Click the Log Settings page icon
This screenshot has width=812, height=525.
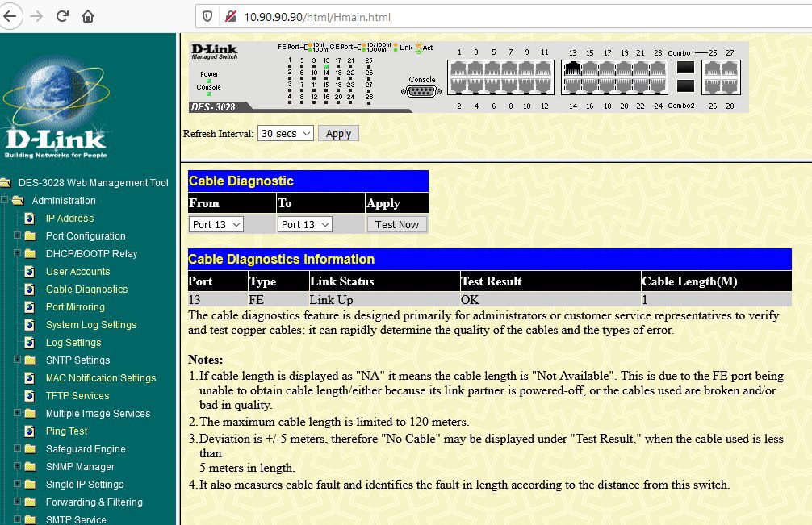[30, 343]
